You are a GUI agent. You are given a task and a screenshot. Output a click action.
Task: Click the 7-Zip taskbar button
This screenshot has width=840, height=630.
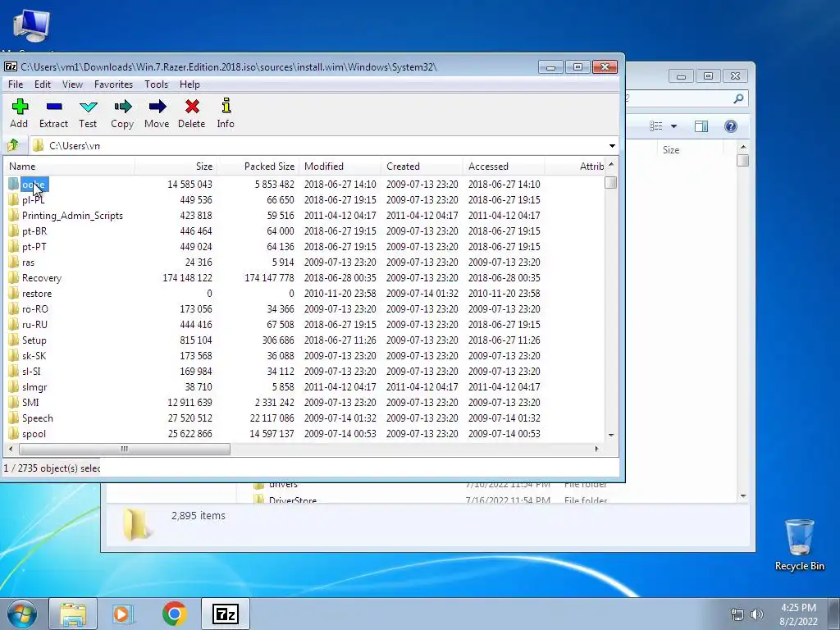(x=225, y=614)
